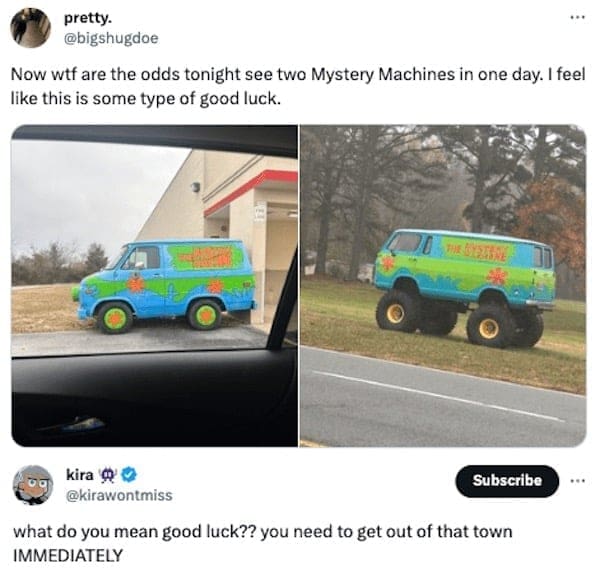
Task: Open the @kirawontmiss handle link
Action: click(x=119, y=495)
